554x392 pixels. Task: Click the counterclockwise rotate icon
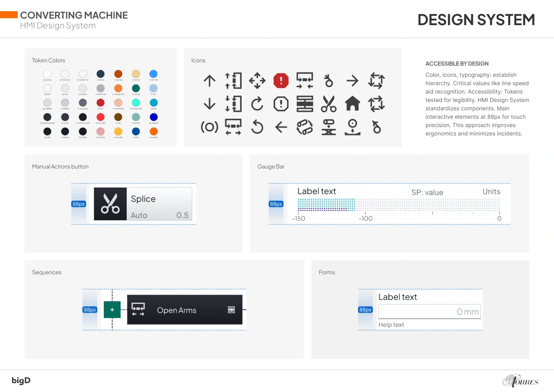pos(257,127)
